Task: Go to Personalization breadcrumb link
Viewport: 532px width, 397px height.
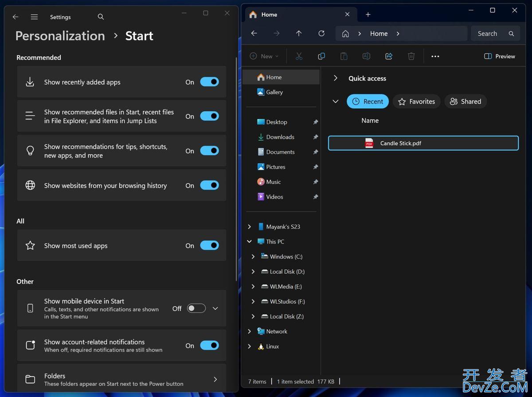Action: point(60,36)
